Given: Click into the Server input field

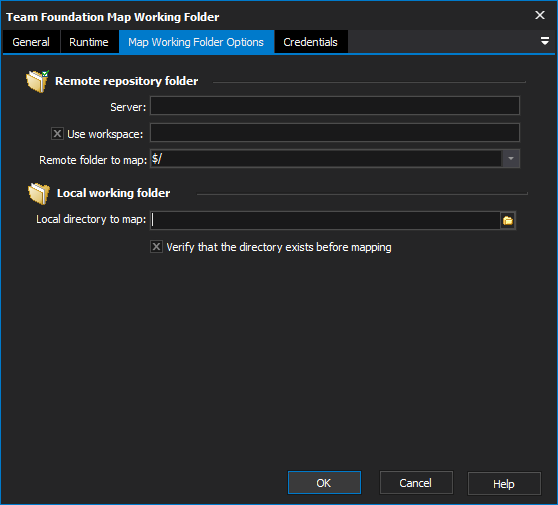Looking at the screenshot, I should click(335, 106).
